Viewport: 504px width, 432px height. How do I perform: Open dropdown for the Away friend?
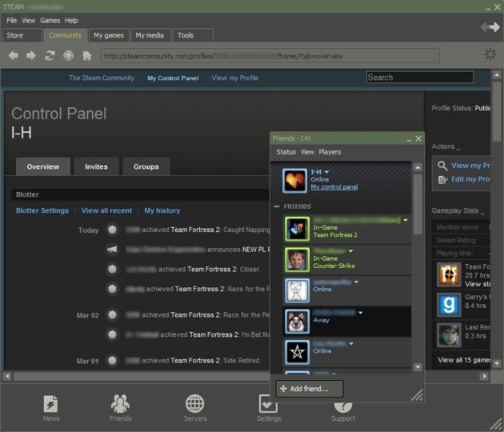[361, 312]
